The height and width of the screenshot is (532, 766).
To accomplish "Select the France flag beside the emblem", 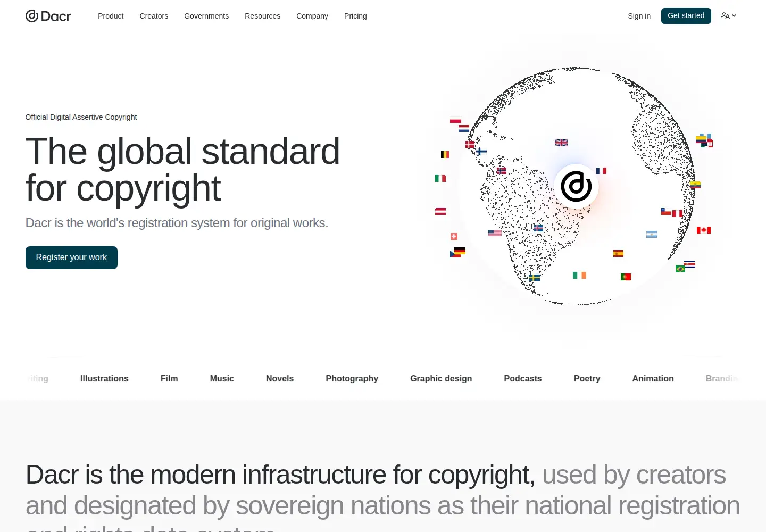I will [601, 171].
